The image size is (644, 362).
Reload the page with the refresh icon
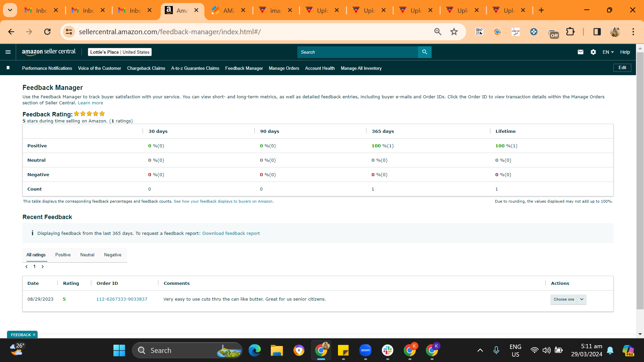[47, 32]
